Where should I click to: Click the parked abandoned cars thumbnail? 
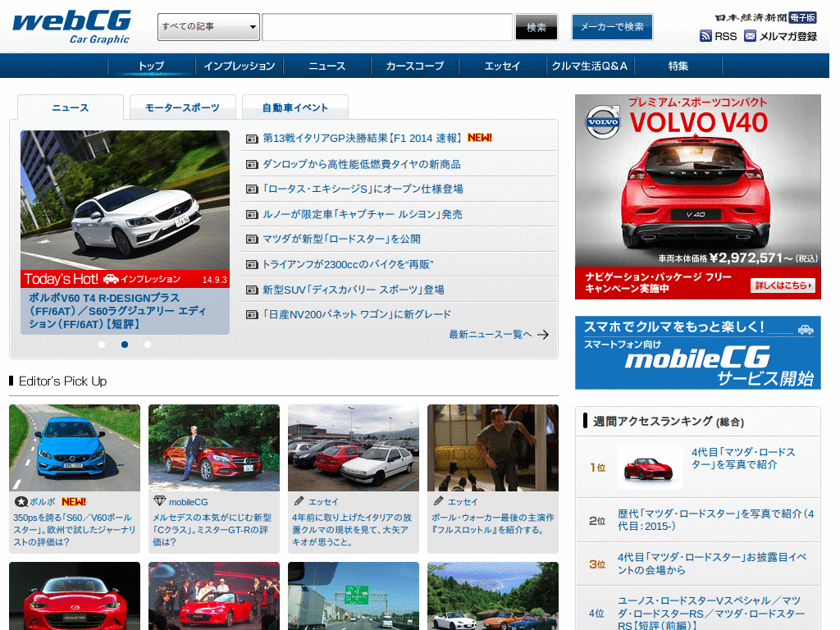coord(354,448)
